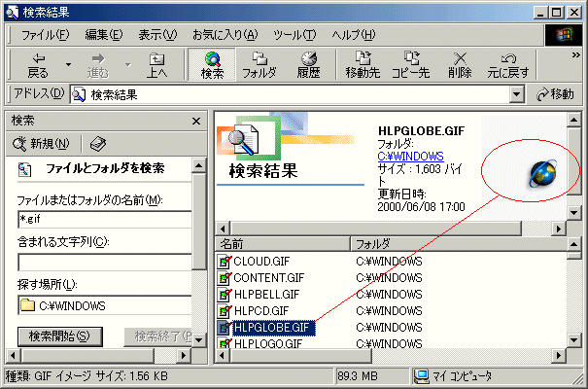Click the up arrow of the preview area scrollbar
This screenshot has width=588, height=389.
(574, 120)
